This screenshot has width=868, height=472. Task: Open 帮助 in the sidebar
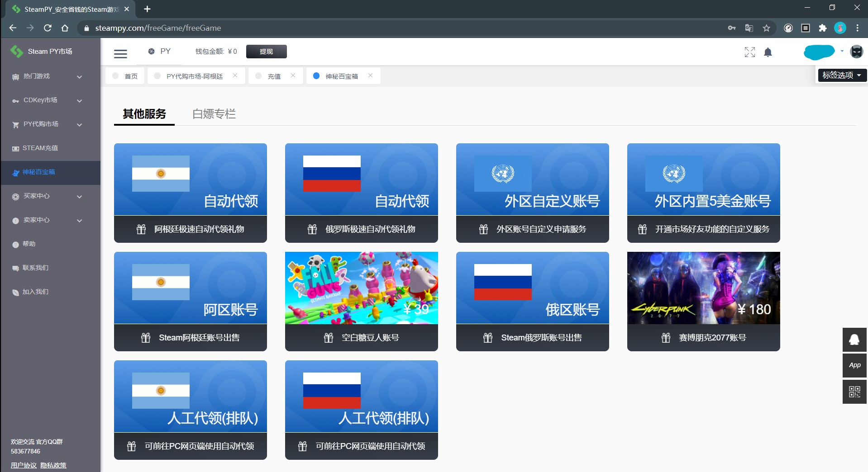click(x=51, y=244)
